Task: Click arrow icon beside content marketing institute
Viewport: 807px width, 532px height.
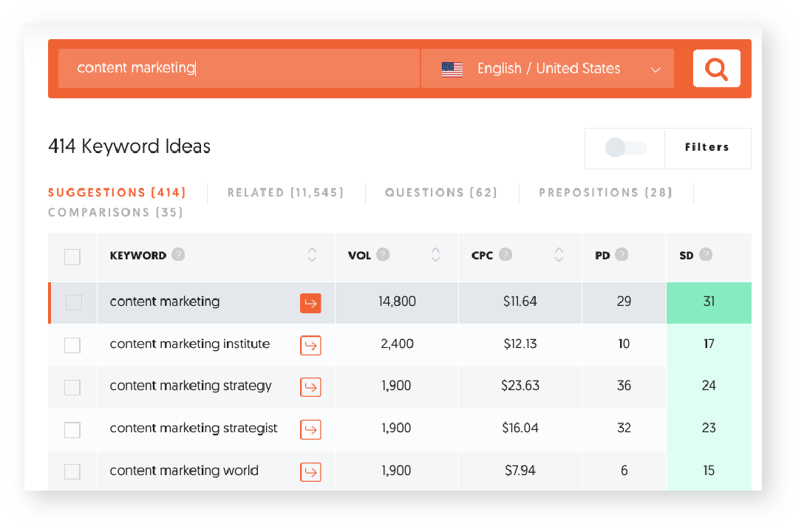Action: point(310,345)
